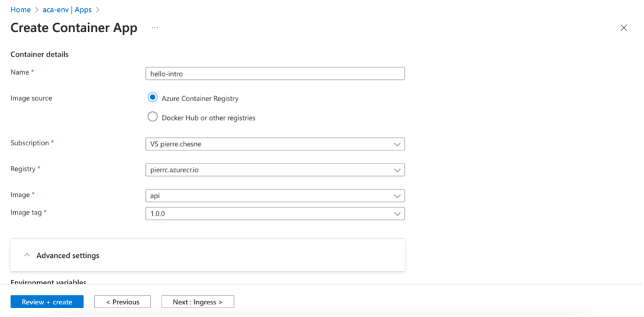Proceed to Next : Ingress step
The image size is (644, 317).
click(197, 302)
